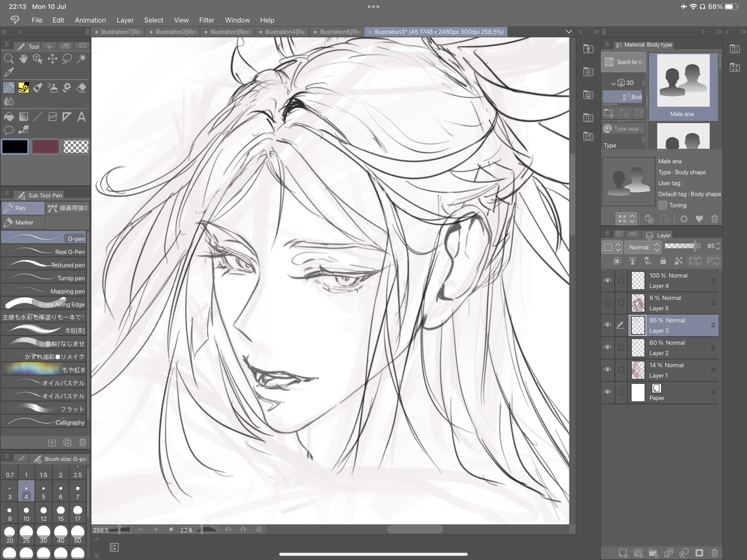Select the Move layer tool
This screenshot has height=560, width=747.
53,59
